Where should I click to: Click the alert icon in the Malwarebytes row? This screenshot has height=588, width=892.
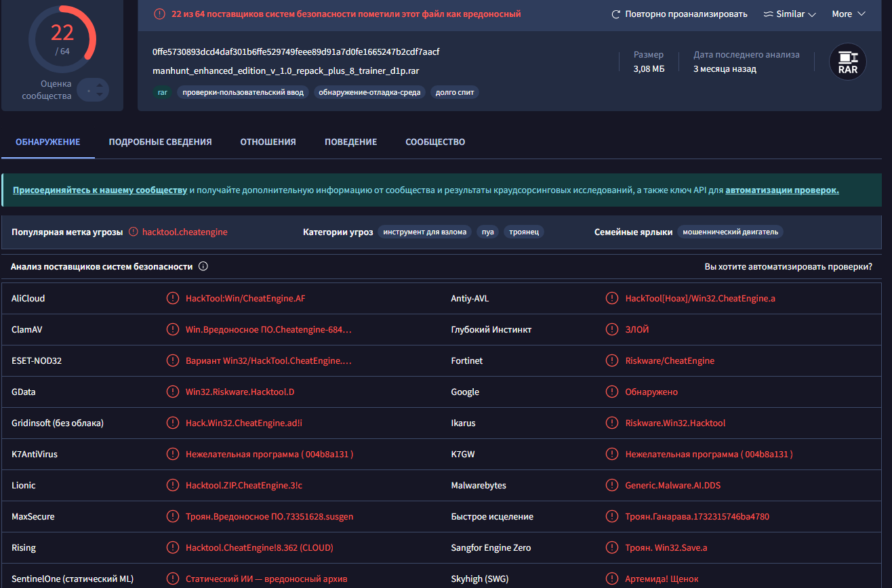tap(612, 485)
